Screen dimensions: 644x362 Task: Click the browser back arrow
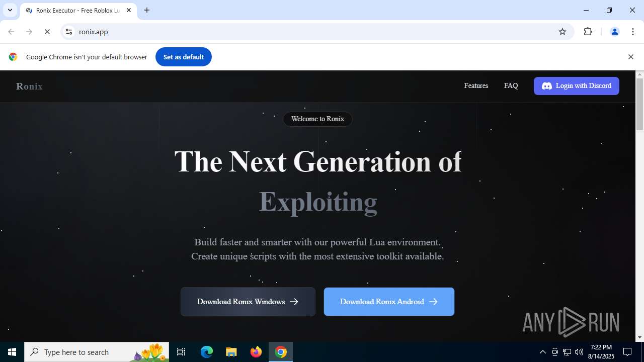click(x=11, y=32)
